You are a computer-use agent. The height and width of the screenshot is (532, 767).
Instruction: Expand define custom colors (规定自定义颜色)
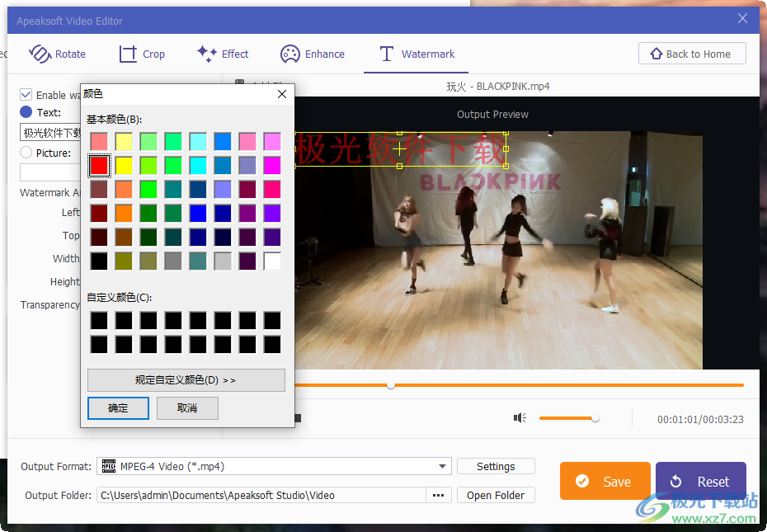[x=186, y=379]
